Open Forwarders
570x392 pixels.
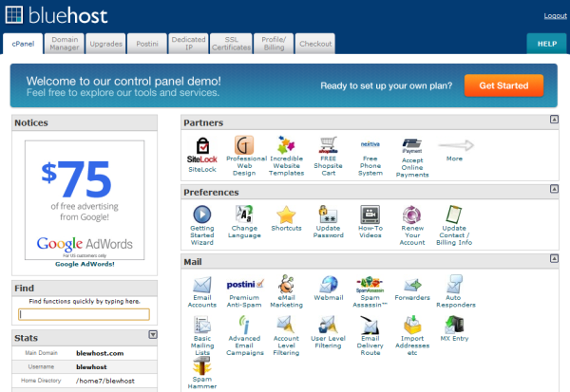[x=412, y=289]
